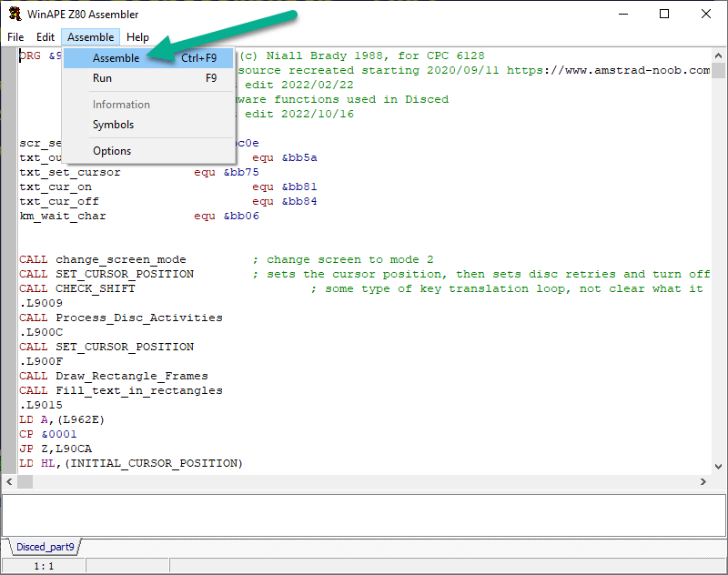Click the line 'JP Z,L90CA'

click(x=56, y=449)
